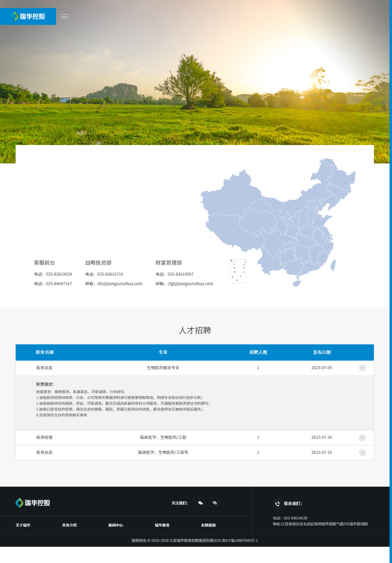
Task: Click the 瑞华控股 logo in the header
Action: click(28, 17)
